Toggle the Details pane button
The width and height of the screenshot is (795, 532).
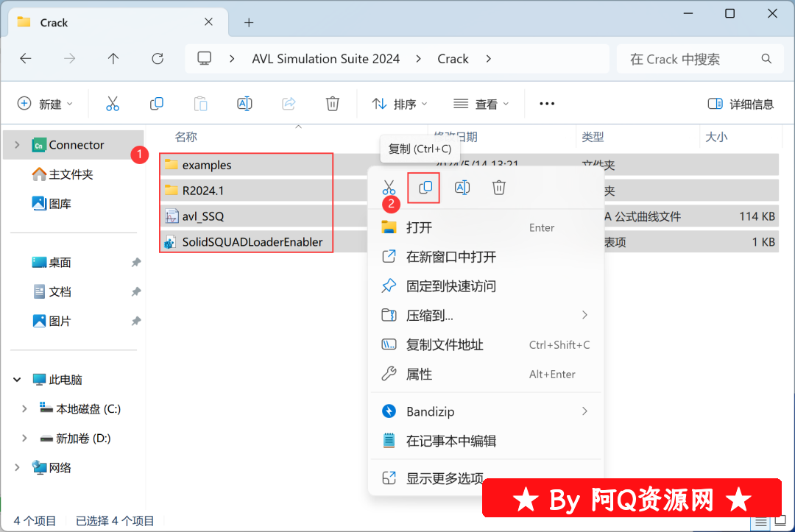[x=741, y=104]
